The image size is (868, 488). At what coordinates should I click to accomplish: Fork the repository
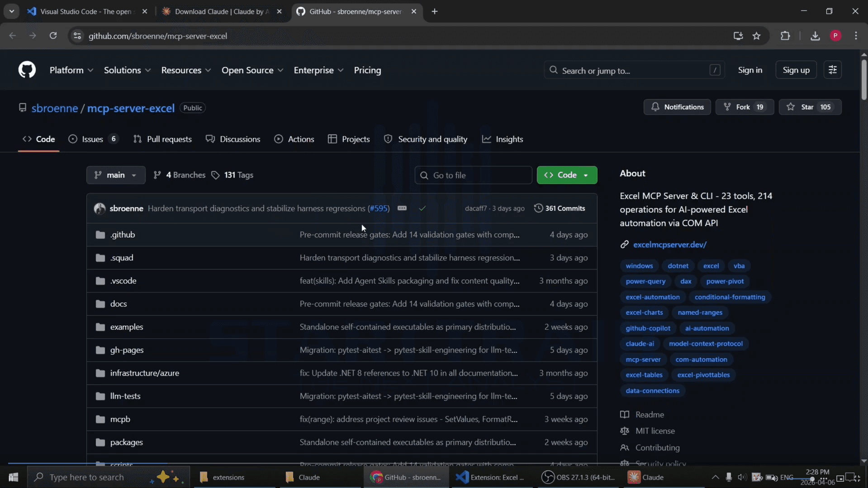tap(745, 107)
